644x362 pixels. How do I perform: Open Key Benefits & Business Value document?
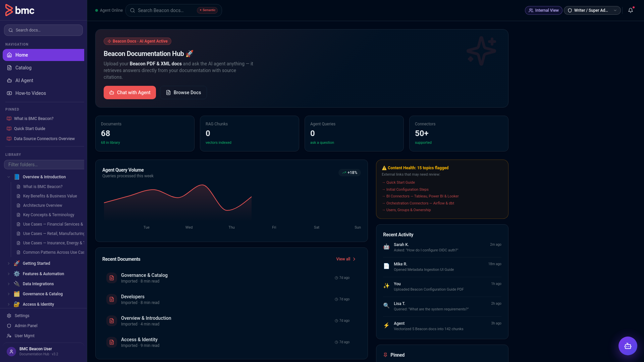50,196
